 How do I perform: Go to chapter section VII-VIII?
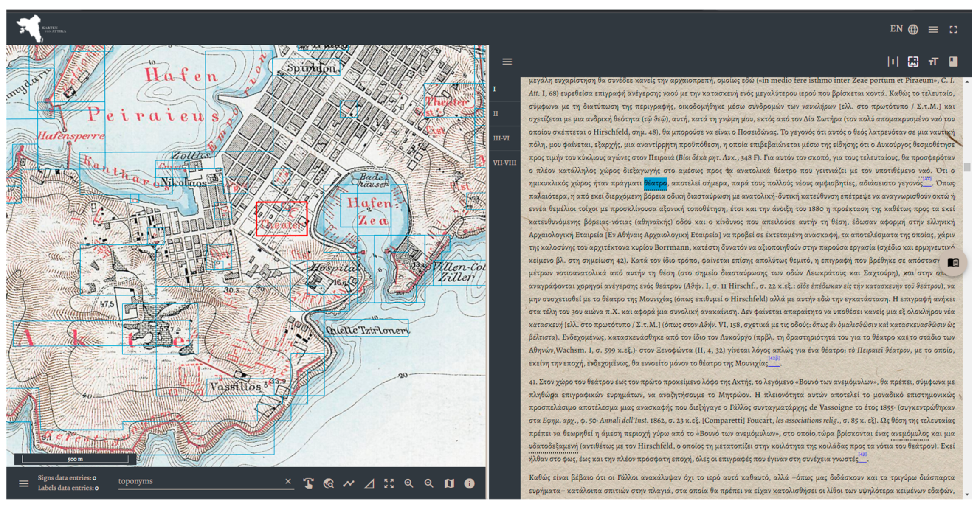(504, 163)
